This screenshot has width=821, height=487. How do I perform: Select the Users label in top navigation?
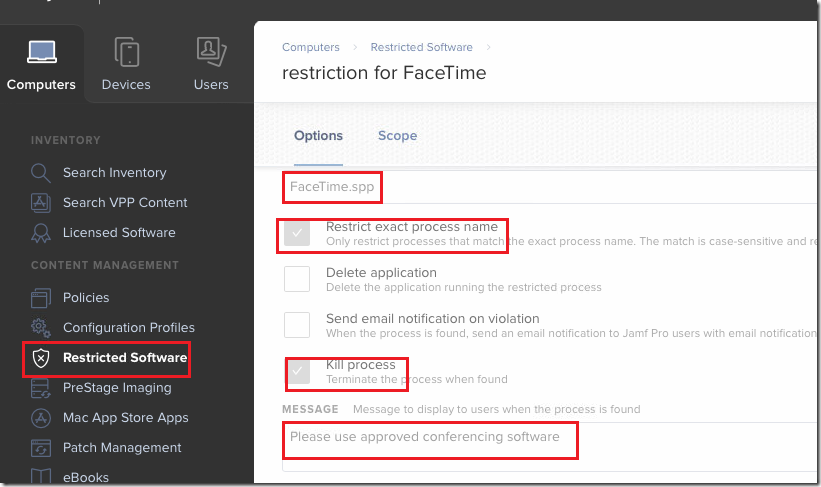click(211, 84)
